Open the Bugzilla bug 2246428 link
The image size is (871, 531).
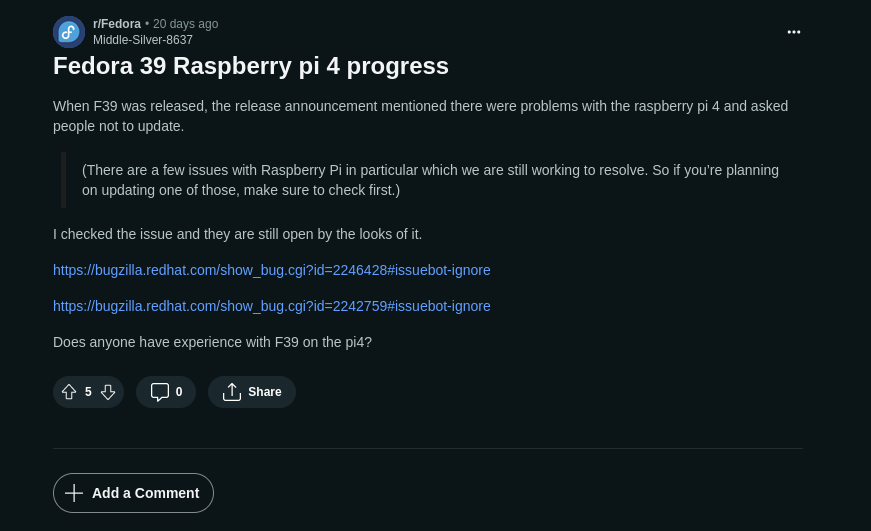point(272,270)
